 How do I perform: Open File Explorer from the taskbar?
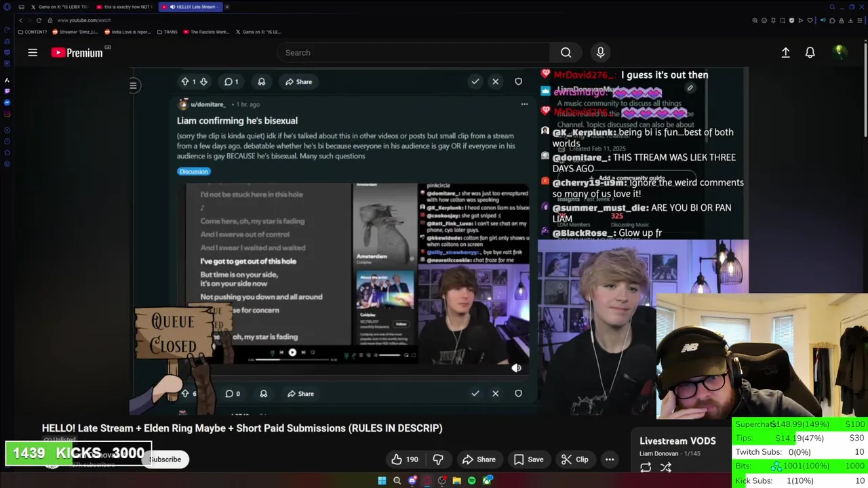tap(456, 481)
